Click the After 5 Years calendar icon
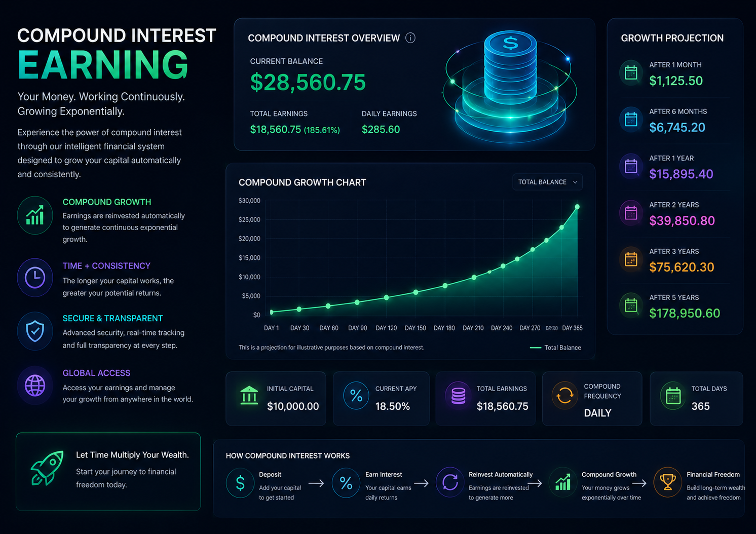Image resolution: width=756 pixels, height=534 pixels. pos(631,306)
